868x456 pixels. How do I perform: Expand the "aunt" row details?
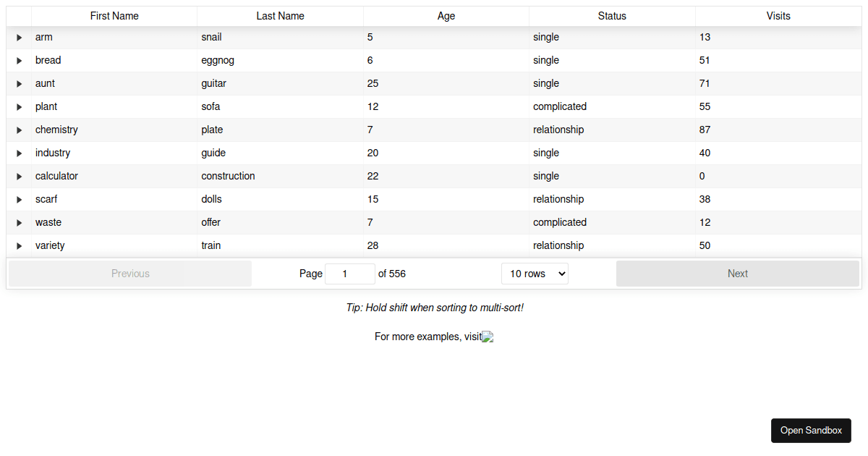point(19,83)
